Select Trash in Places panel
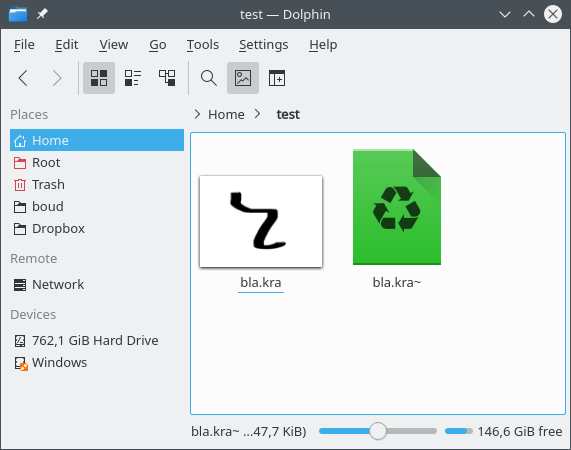Viewport: 571px width, 450px height. pyautogui.click(x=97, y=185)
